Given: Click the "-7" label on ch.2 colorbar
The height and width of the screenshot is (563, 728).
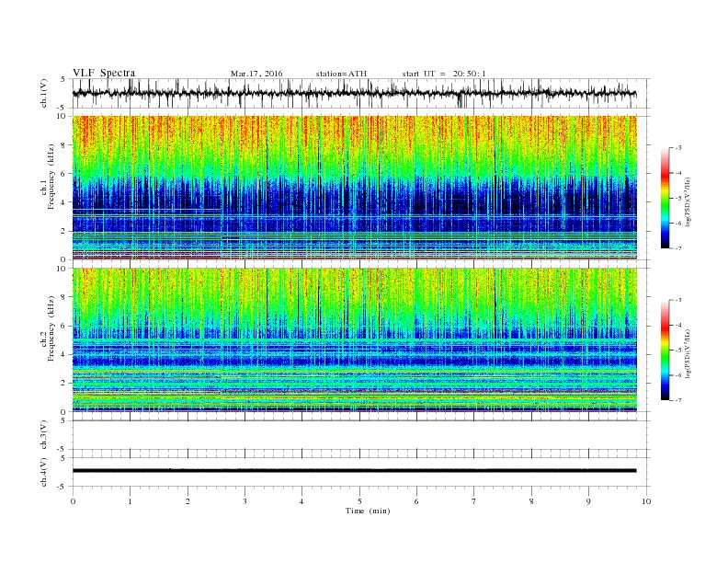Looking at the screenshot, I should click(678, 400).
